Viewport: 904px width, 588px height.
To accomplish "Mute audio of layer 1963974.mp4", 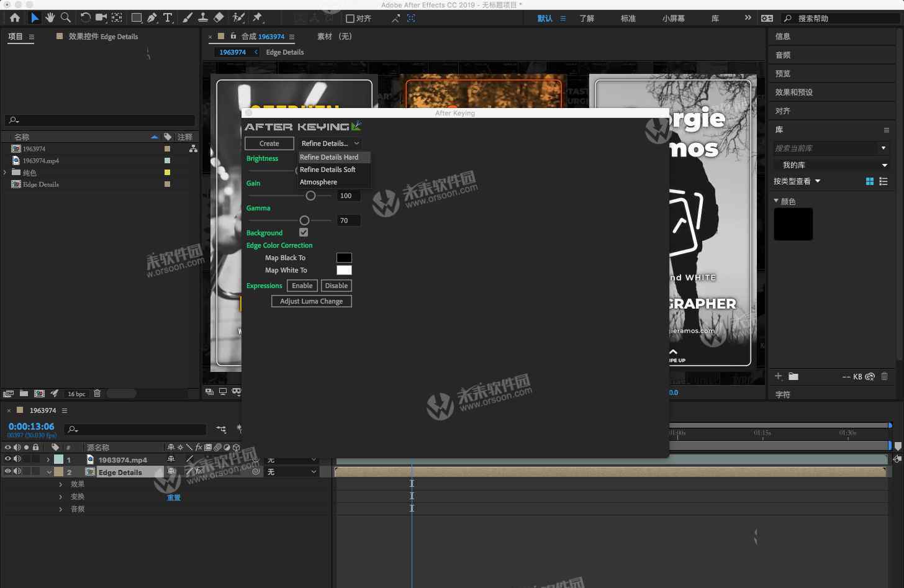I will pyautogui.click(x=17, y=459).
